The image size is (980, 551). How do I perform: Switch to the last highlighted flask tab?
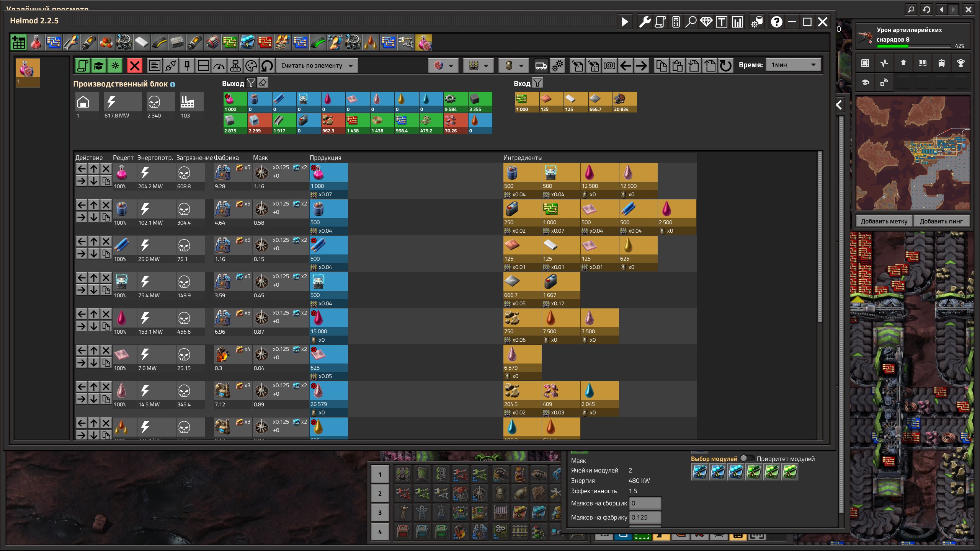point(424,42)
